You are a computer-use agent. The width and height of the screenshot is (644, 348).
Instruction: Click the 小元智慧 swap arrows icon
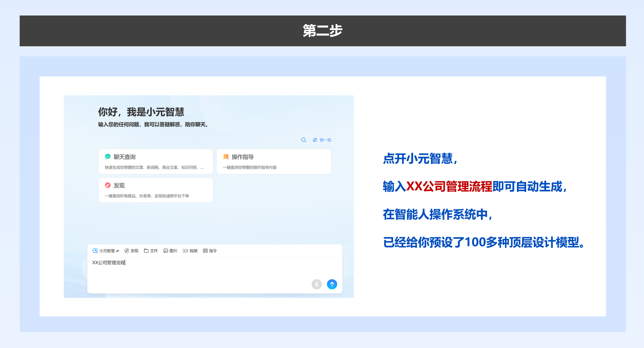118,251
